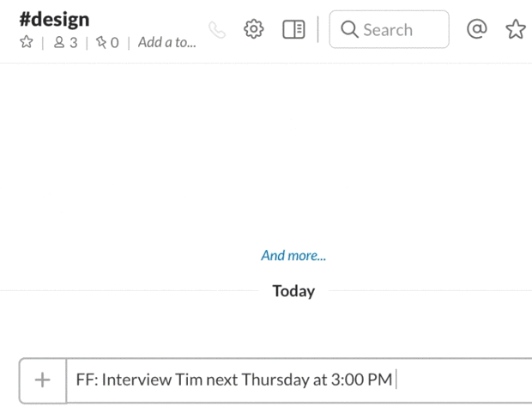Click the #design channel title
Image resolution: width=532 pixels, height=407 pixels.
tap(54, 19)
